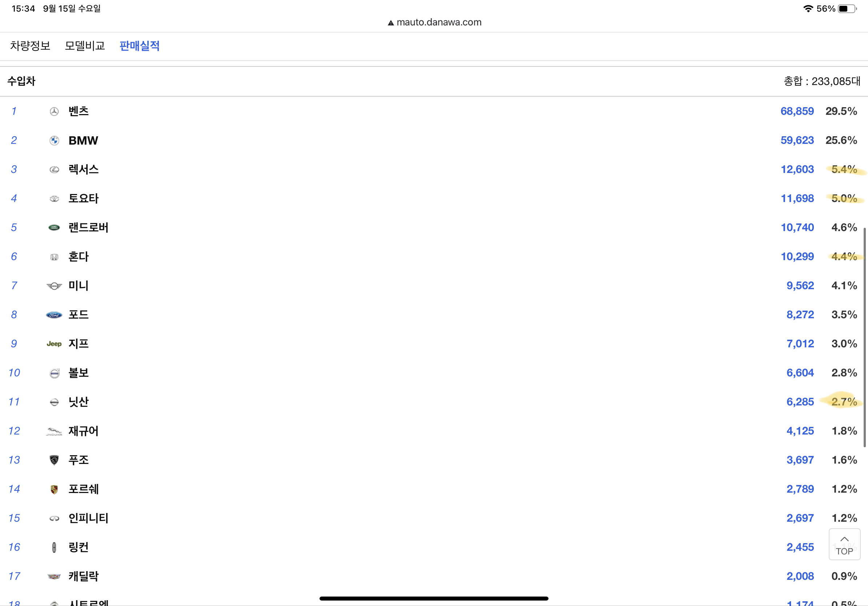Click the Mercedes-Benz logo icon
Image resolution: width=868 pixels, height=606 pixels.
point(54,112)
